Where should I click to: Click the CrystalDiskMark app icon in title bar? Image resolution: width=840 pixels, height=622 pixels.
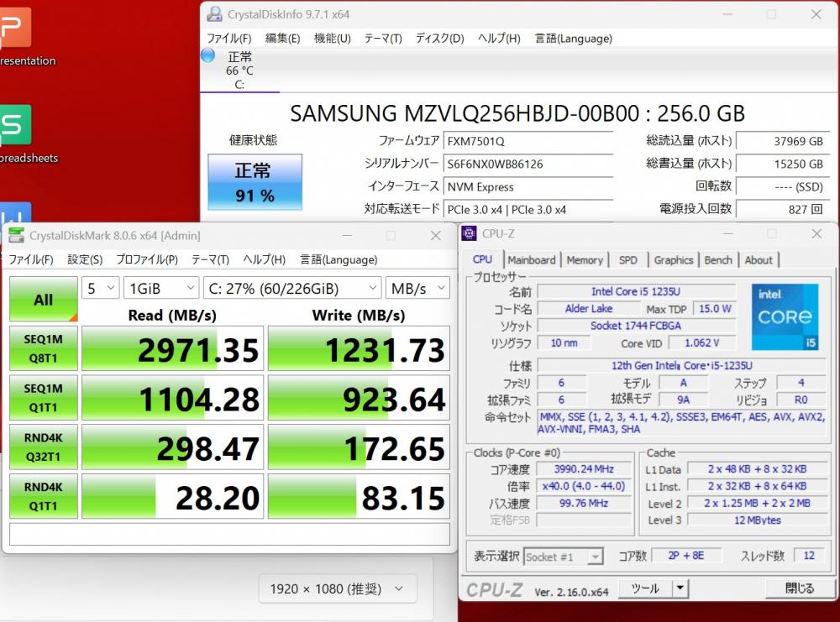tap(17, 235)
